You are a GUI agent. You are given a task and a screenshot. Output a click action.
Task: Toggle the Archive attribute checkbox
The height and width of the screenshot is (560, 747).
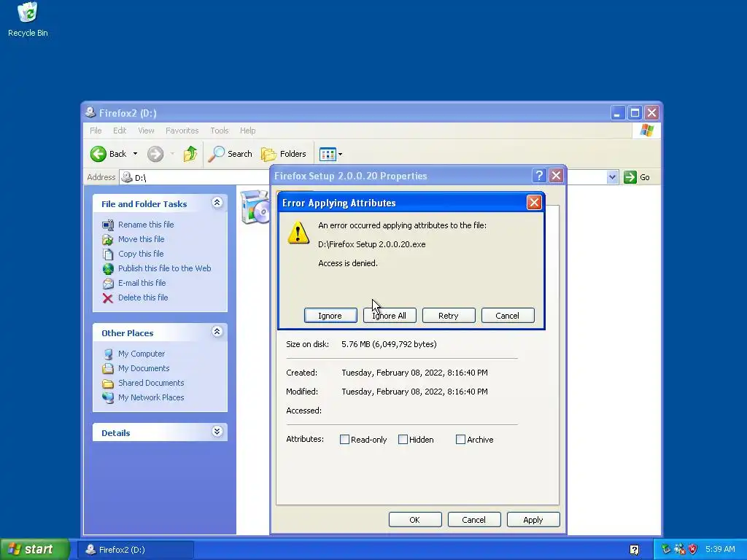click(x=461, y=440)
